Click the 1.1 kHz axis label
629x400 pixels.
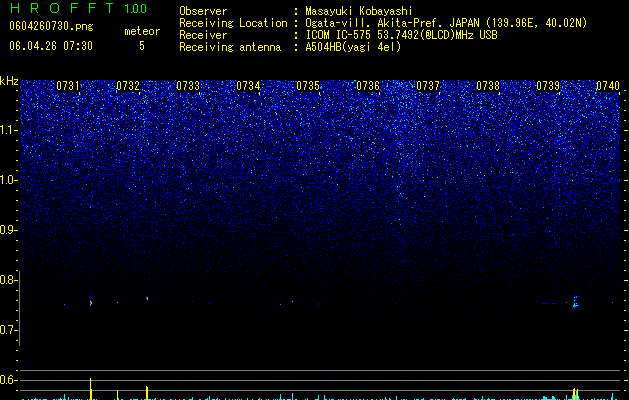(x=9, y=130)
